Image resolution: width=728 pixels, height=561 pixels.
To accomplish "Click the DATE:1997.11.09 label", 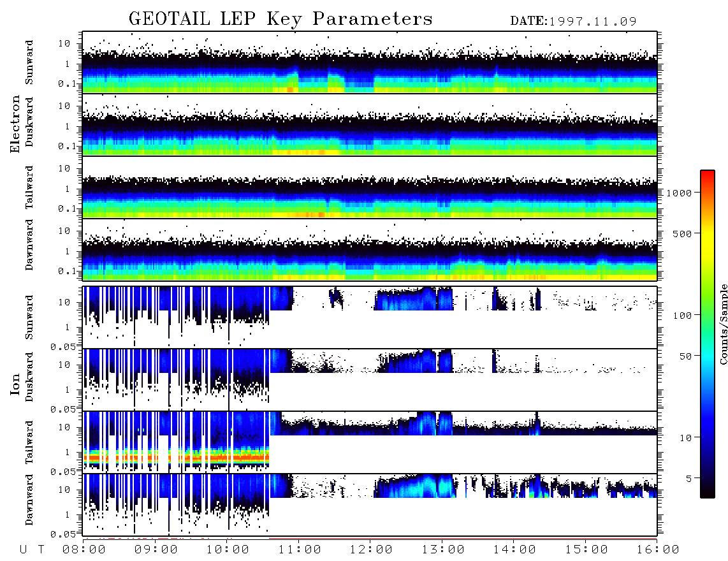I will pos(573,21).
